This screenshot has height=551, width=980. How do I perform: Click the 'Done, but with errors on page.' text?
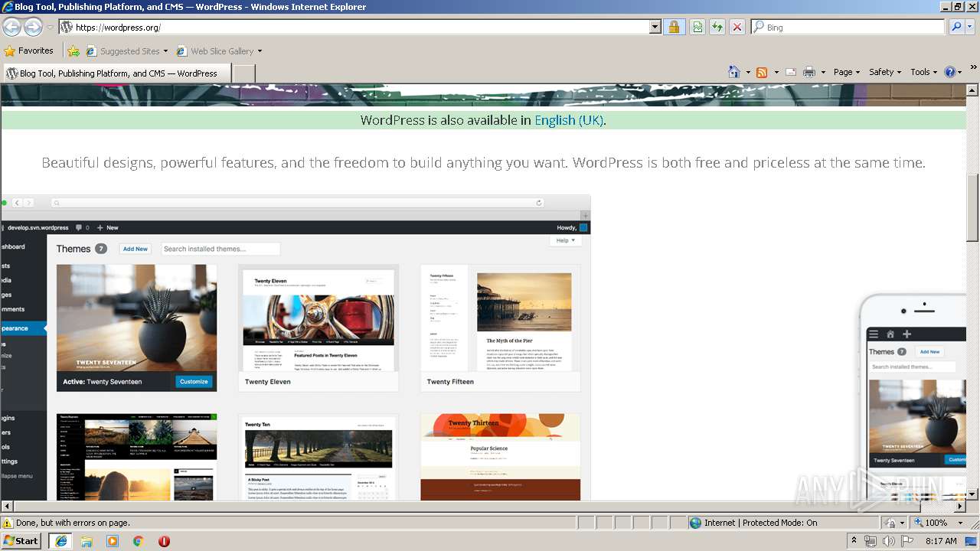(73, 523)
